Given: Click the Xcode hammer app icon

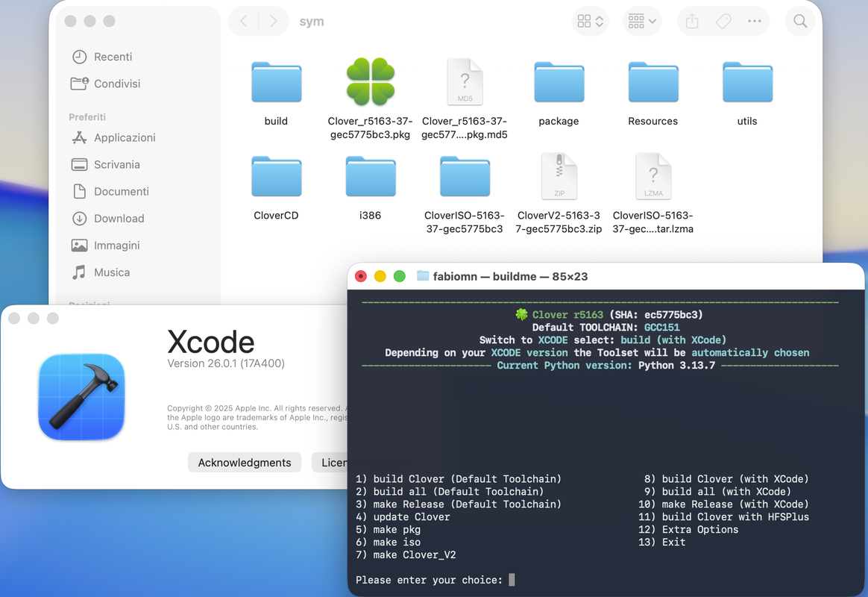Looking at the screenshot, I should tap(81, 397).
